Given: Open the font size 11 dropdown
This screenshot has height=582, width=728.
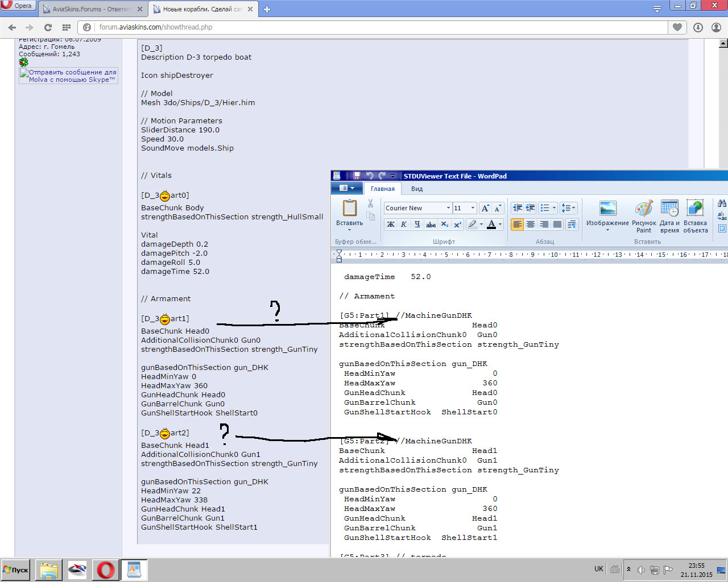Looking at the screenshot, I should click(473, 208).
